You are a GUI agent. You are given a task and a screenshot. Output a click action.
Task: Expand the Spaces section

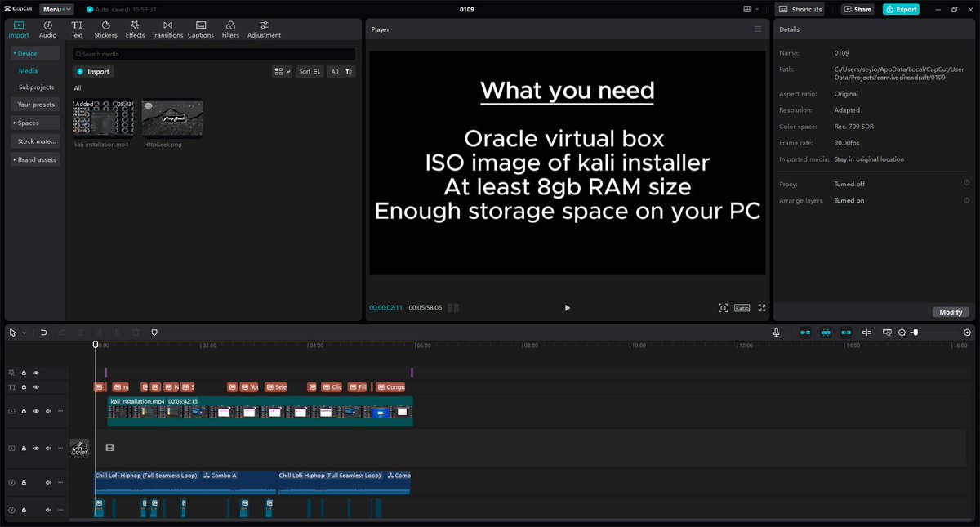(35, 123)
